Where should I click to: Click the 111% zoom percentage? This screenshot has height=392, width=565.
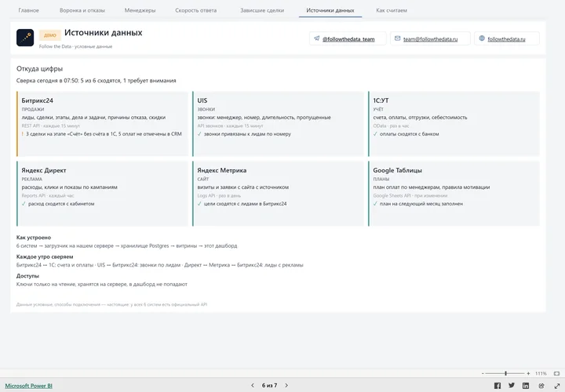[541, 374]
